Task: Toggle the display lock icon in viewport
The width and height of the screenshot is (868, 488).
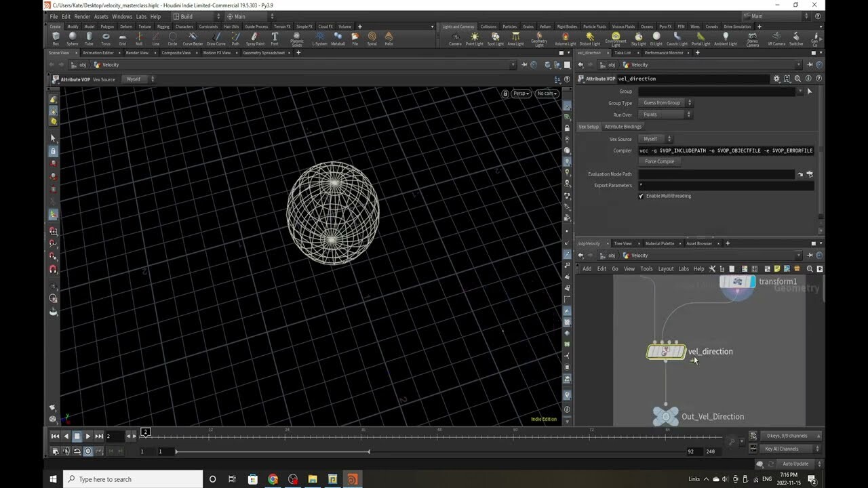Action: 505,94
